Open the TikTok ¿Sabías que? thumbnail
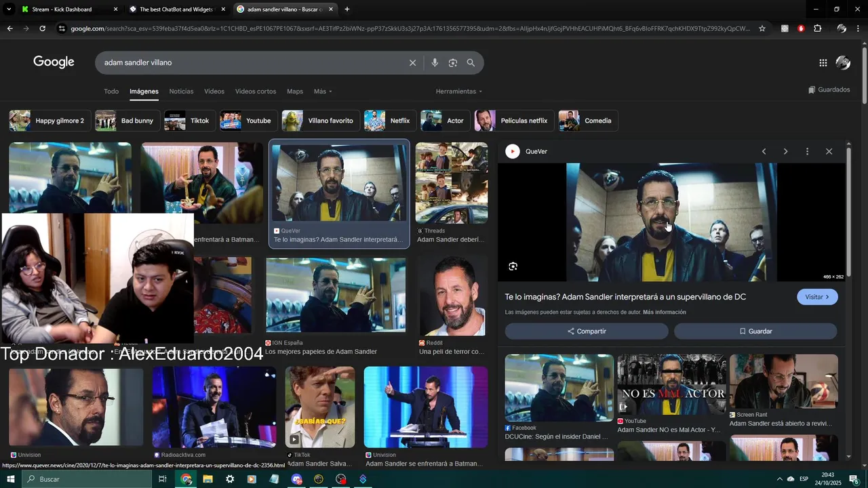The height and width of the screenshot is (488, 868). pos(320,407)
